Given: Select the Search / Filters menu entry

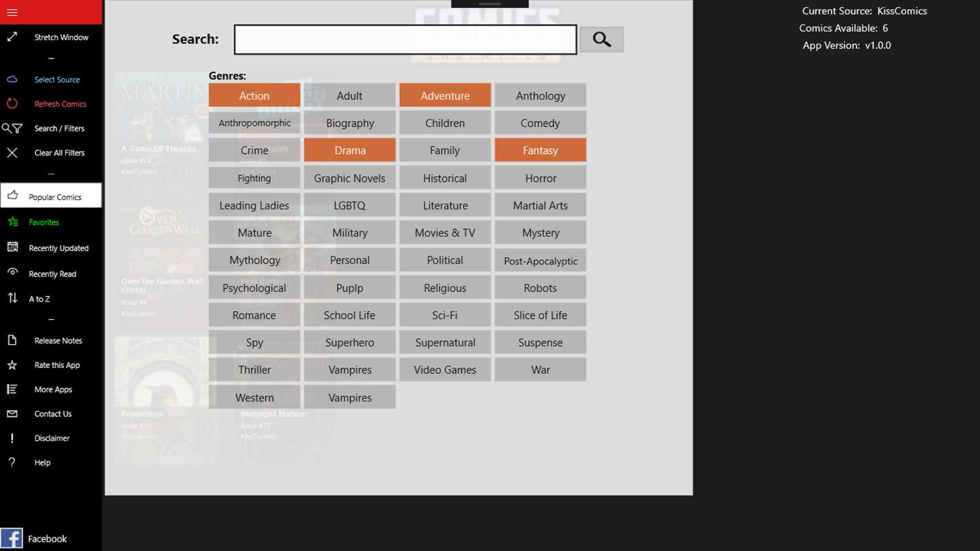Looking at the screenshot, I should coord(51,128).
